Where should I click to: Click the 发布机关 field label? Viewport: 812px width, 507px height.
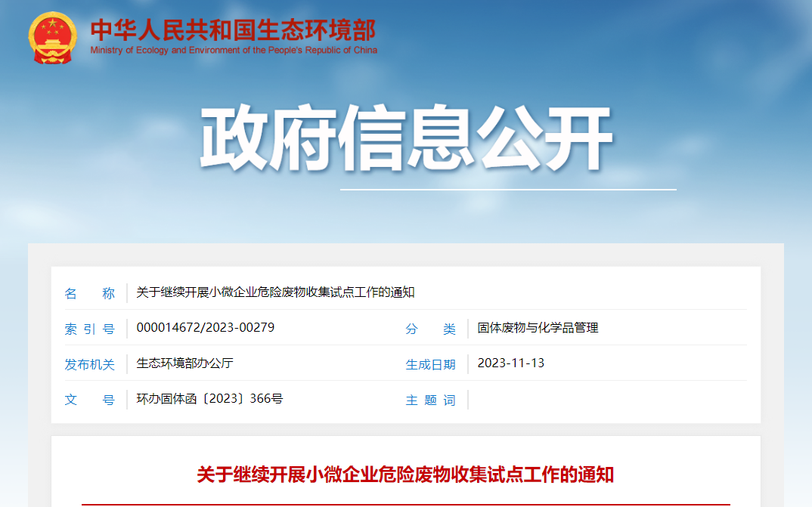(x=90, y=364)
